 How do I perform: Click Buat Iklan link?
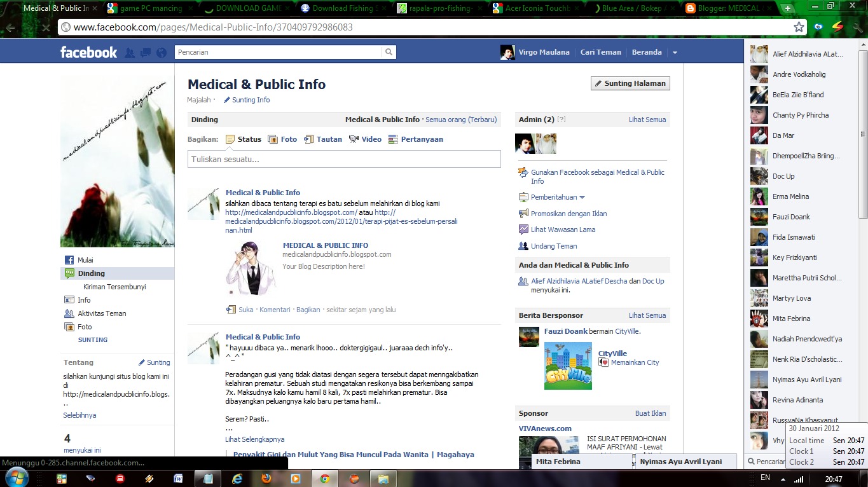[651, 413]
